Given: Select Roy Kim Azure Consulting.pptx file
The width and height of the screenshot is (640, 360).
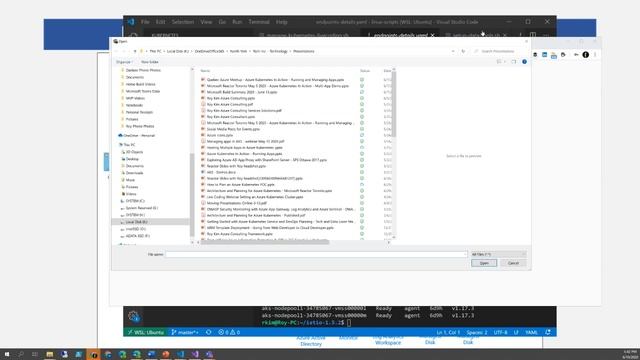Looking at the screenshot, I should tap(231, 98).
